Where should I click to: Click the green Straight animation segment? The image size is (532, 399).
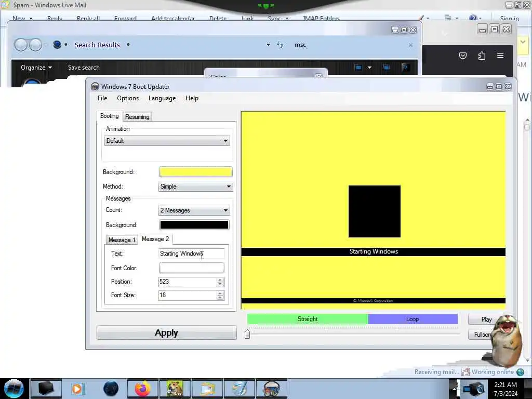point(308,319)
